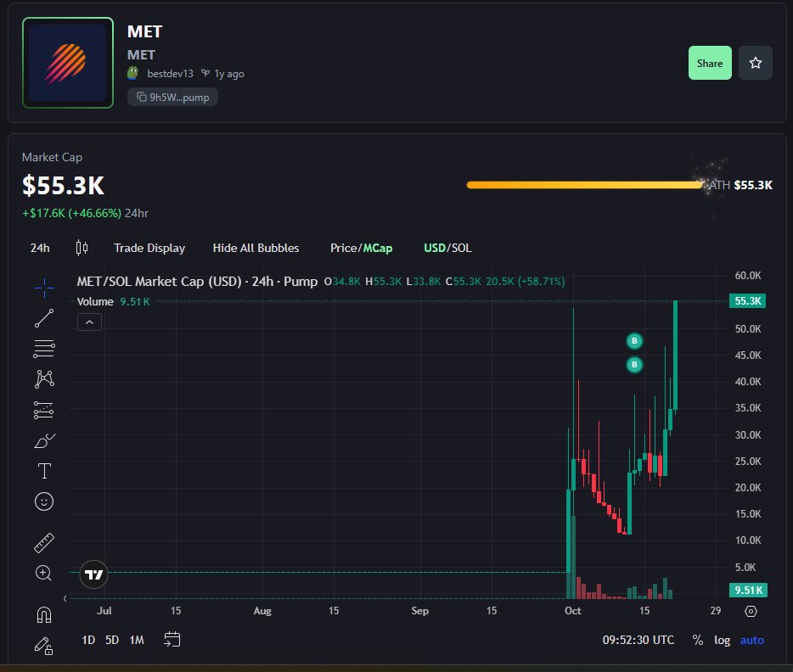
Task: Click the Share button
Action: [x=709, y=63]
